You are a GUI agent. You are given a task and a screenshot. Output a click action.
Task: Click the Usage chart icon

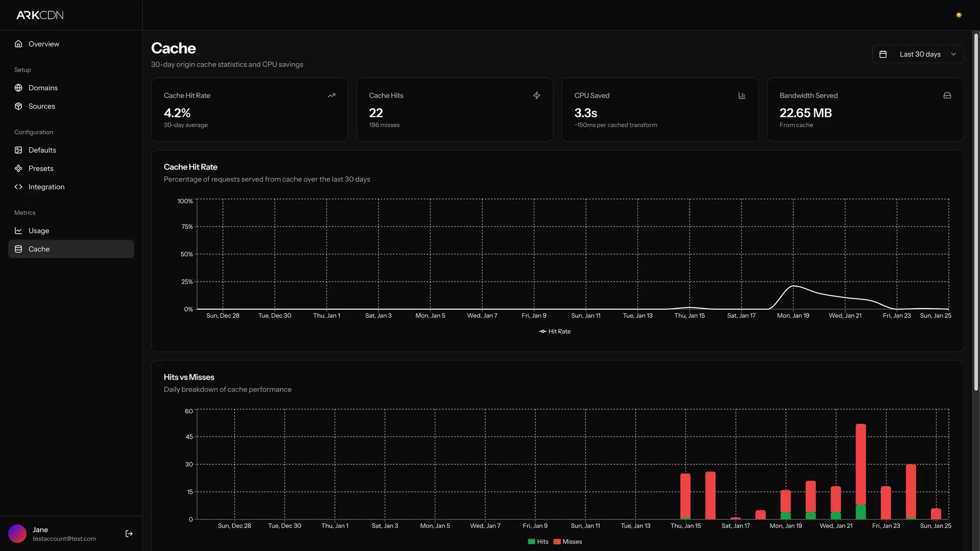18,231
